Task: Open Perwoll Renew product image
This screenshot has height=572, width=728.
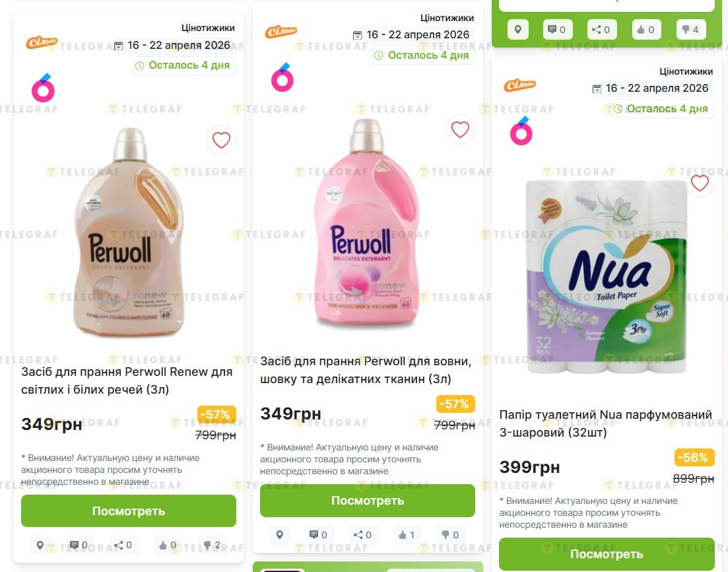Action: coord(129,231)
